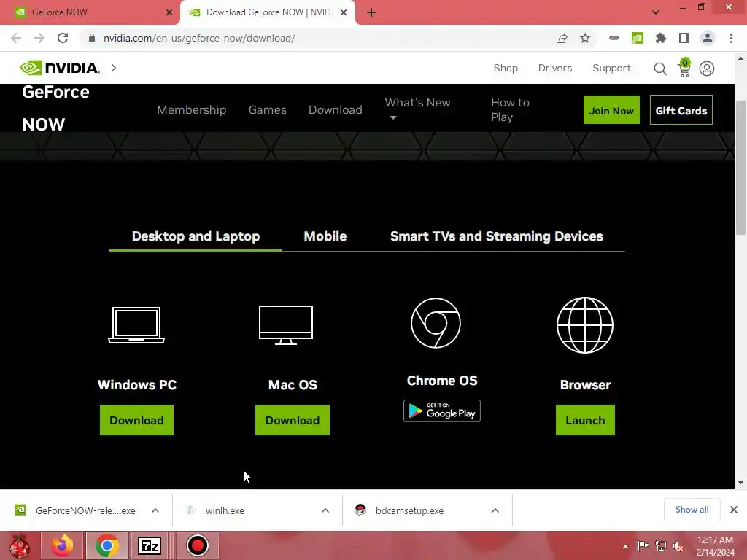Show hidden tray icons arrow
The width and height of the screenshot is (747, 560).
(x=625, y=546)
